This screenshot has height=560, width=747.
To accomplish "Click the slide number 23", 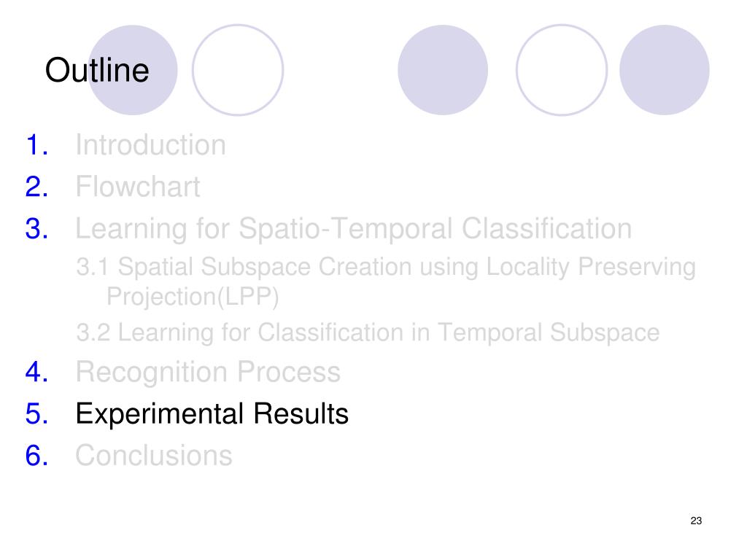I will click(x=696, y=521).
